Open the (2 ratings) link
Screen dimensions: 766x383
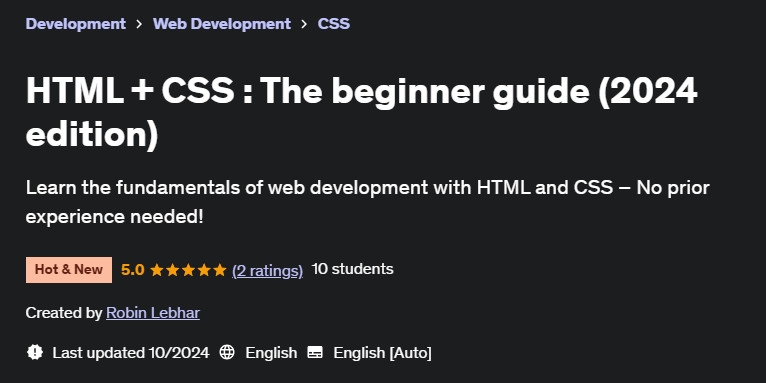(x=267, y=270)
